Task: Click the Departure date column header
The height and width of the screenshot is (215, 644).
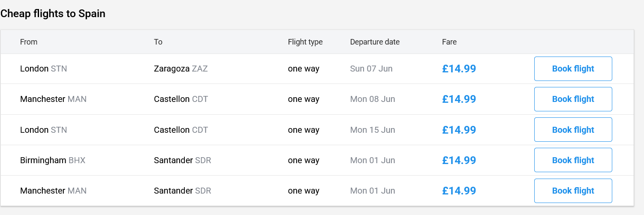Action: 375,42
